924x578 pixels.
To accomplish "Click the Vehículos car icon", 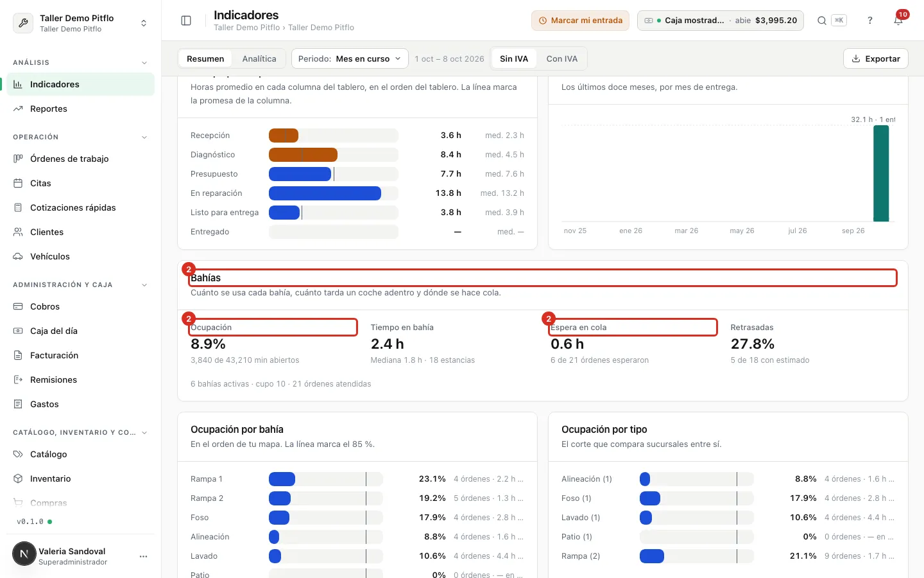I will [x=18, y=256].
